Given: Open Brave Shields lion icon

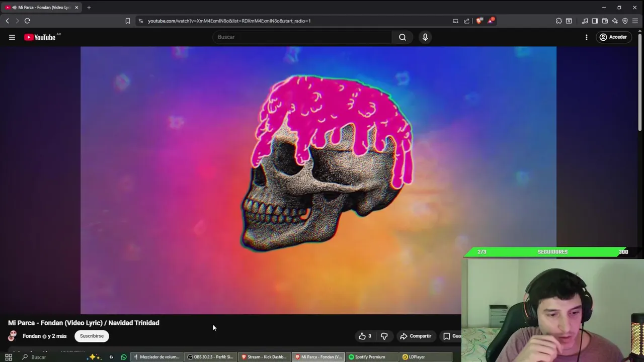Looking at the screenshot, I should pyautogui.click(x=478, y=21).
